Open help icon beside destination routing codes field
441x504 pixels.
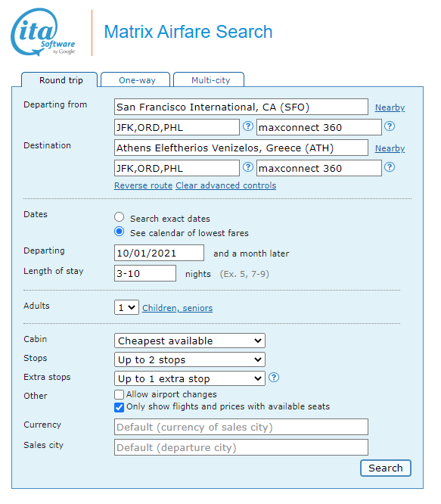pyautogui.click(x=247, y=167)
